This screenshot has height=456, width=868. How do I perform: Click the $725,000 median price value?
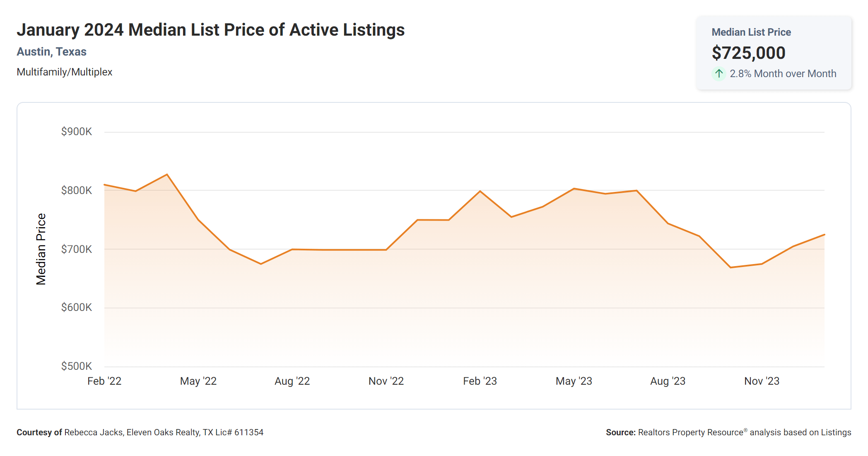pyautogui.click(x=748, y=53)
